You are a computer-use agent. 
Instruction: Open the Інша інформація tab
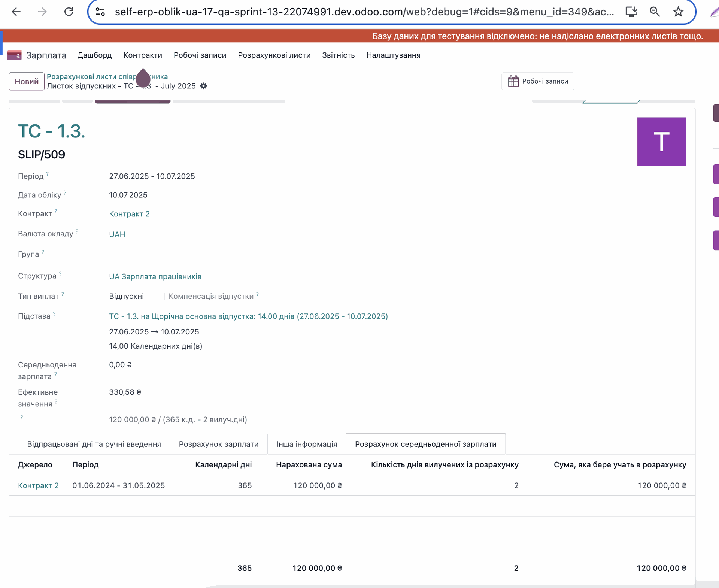tap(306, 444)
